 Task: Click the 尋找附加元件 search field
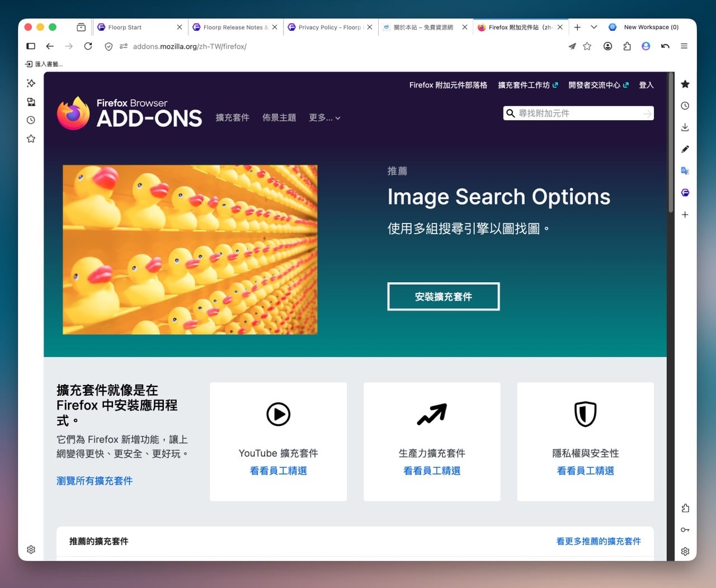(x=578, y=113)
